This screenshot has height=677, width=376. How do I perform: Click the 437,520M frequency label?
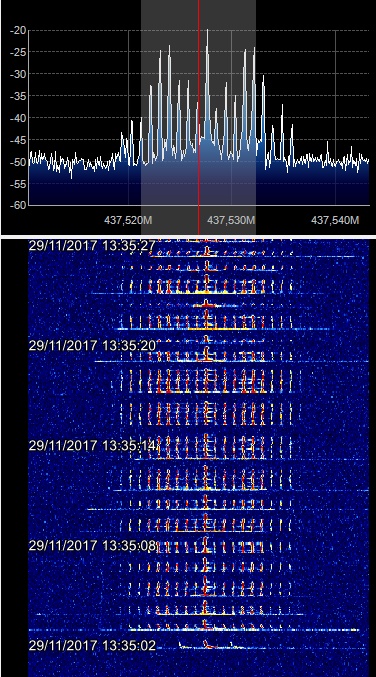128,220
